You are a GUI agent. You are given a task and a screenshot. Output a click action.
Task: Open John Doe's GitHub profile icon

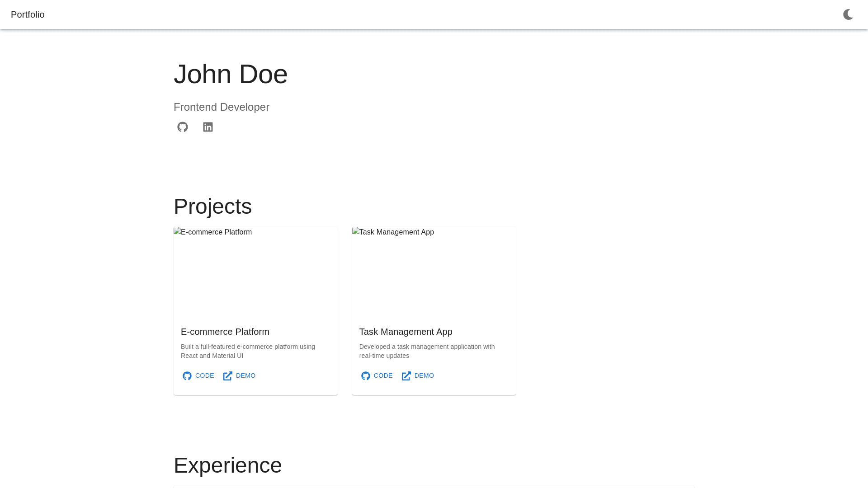point(183,127)
